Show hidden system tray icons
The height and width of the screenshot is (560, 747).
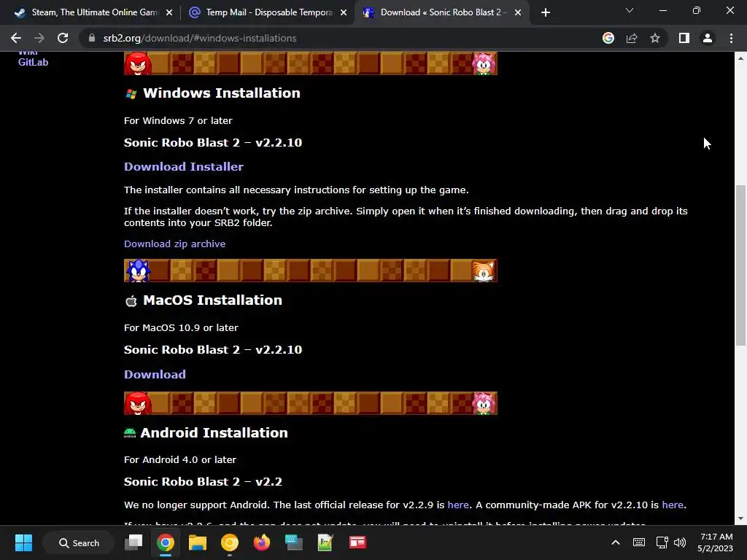[x=616, y=542]
